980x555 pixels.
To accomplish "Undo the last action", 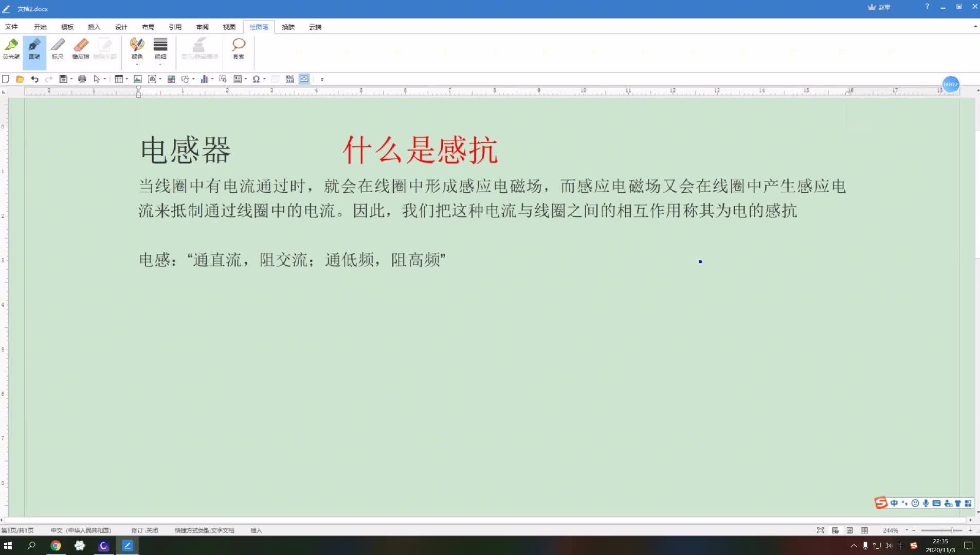I will pos(34,79).
